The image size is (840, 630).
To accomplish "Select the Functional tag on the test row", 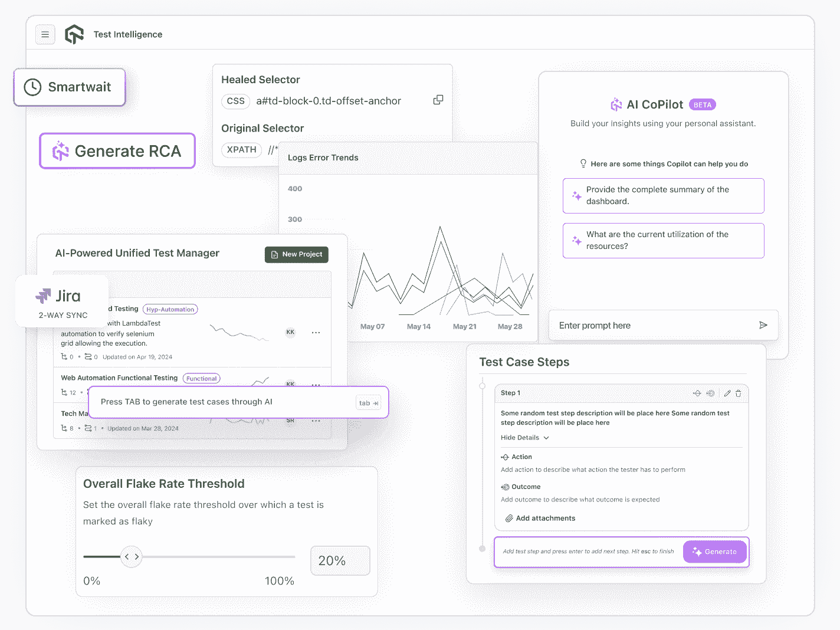I will pyautogui.click(x=201, y=378).
